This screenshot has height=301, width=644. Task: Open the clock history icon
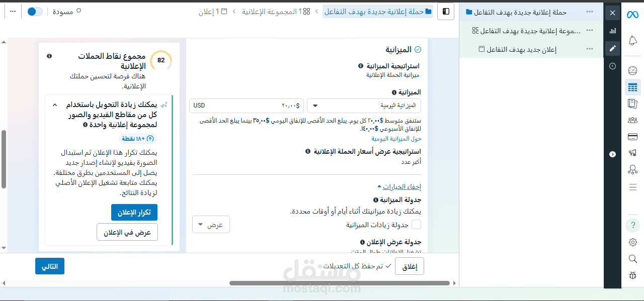point(612,66)
